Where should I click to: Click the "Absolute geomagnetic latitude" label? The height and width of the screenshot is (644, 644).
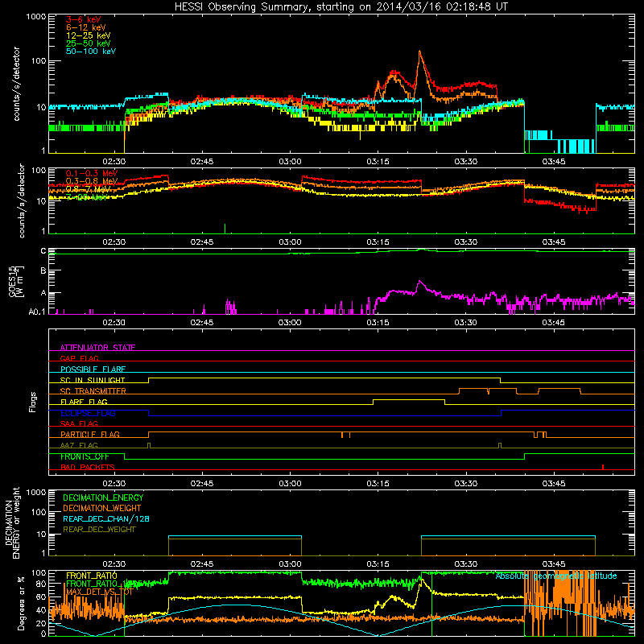coord(556,576)
